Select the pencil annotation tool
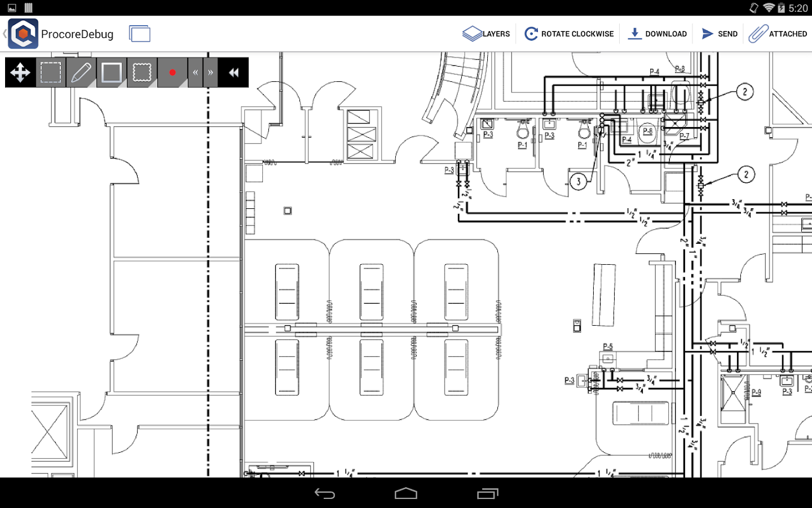This screenshot has width=812, height=508. [80, 72]
